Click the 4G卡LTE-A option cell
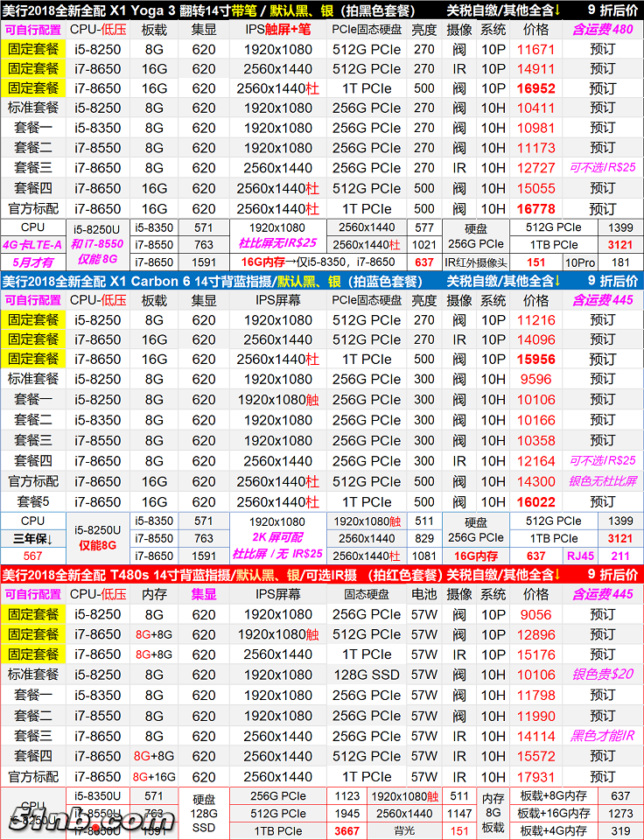Viewport: 644px width, 840px height. [32, 244]
